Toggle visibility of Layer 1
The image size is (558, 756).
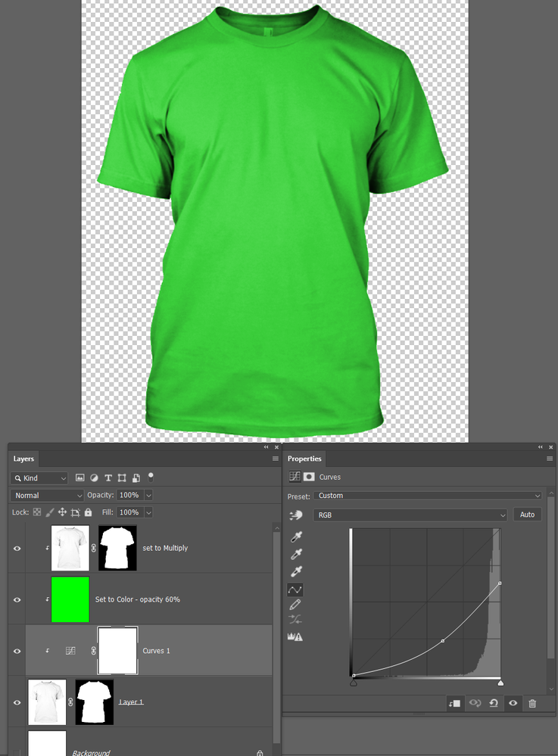[x=17, y=702]
